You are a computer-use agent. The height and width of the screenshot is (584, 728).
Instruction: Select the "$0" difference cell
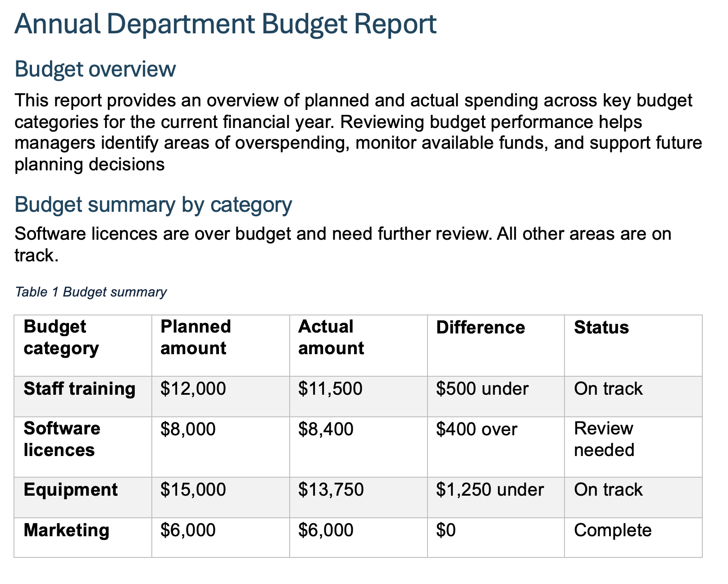pos(496,538)
